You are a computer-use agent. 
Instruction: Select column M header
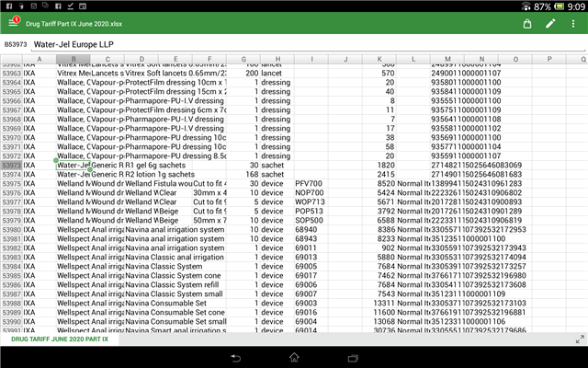[x=447, y=59]
